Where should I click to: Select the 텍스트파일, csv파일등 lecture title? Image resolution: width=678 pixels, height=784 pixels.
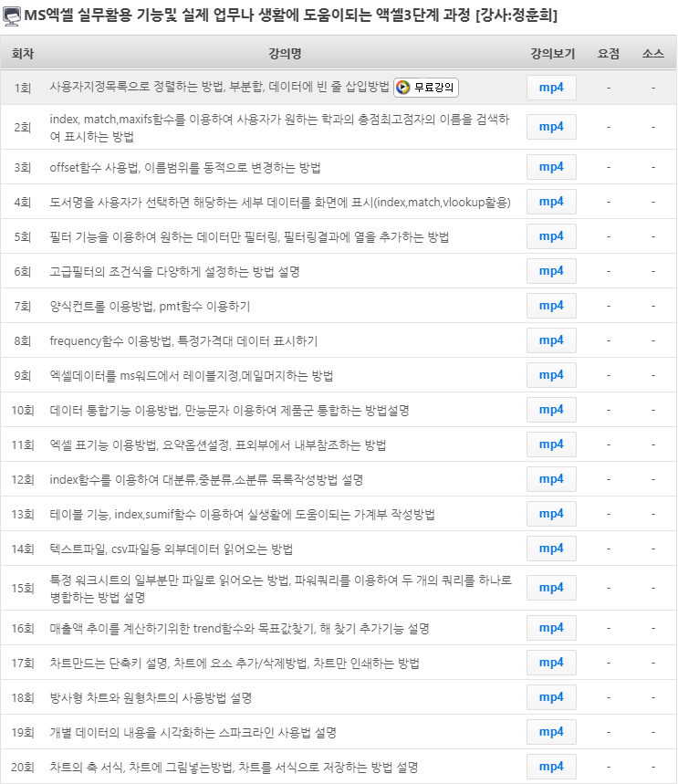(x=171, y=549)
